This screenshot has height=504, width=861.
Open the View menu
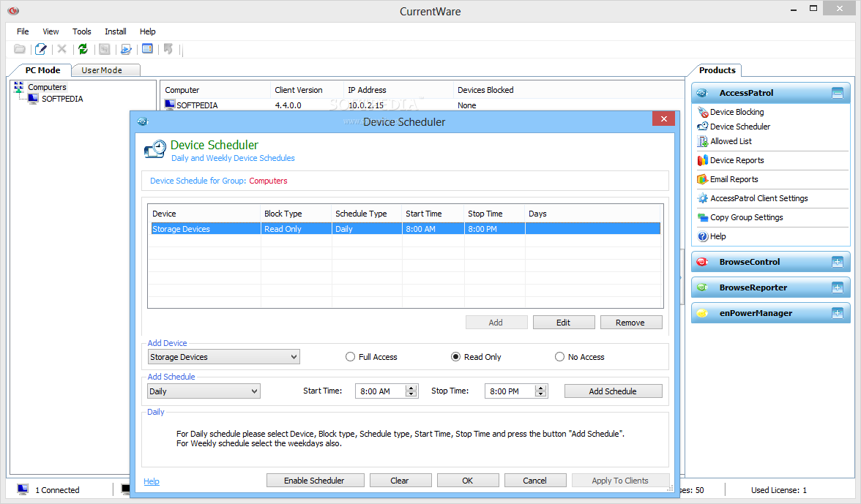click(x=51, y=31)
